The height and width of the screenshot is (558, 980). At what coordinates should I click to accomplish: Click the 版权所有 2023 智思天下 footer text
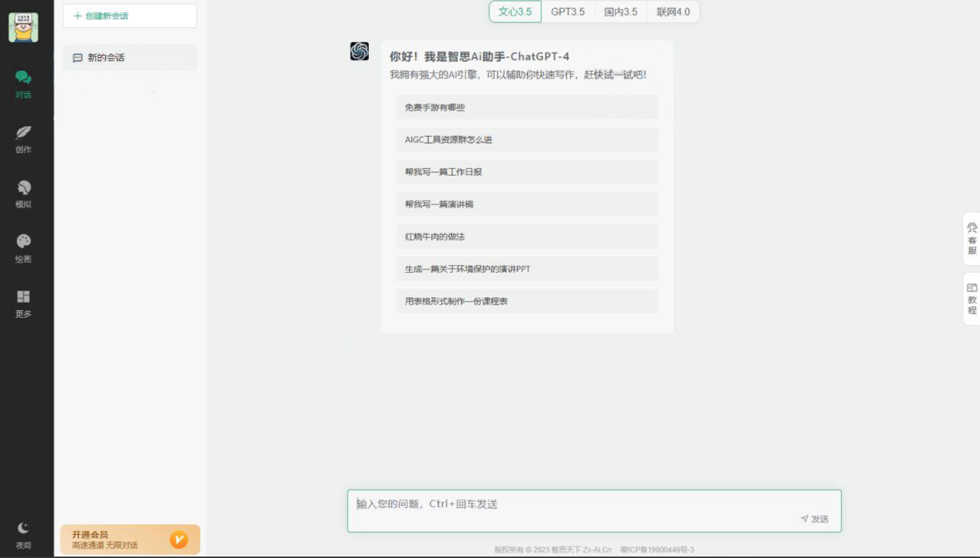[x=553, y=550]
